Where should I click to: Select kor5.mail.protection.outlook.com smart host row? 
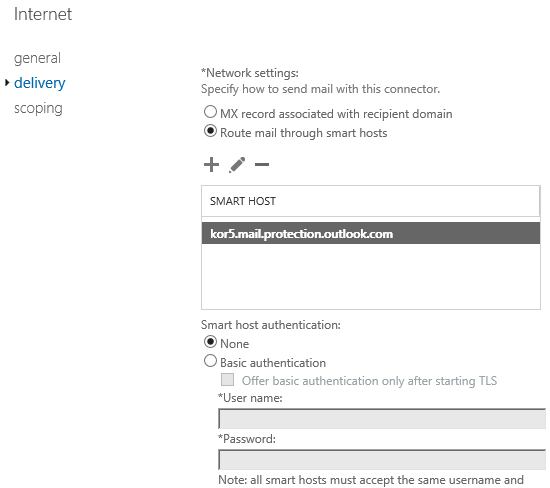[371, 233]
